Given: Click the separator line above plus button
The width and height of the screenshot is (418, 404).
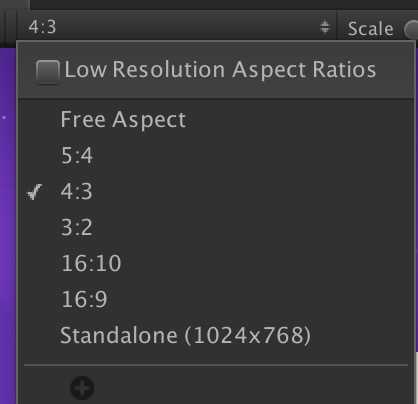Looking at the screenshot, I should click(216, 365).
